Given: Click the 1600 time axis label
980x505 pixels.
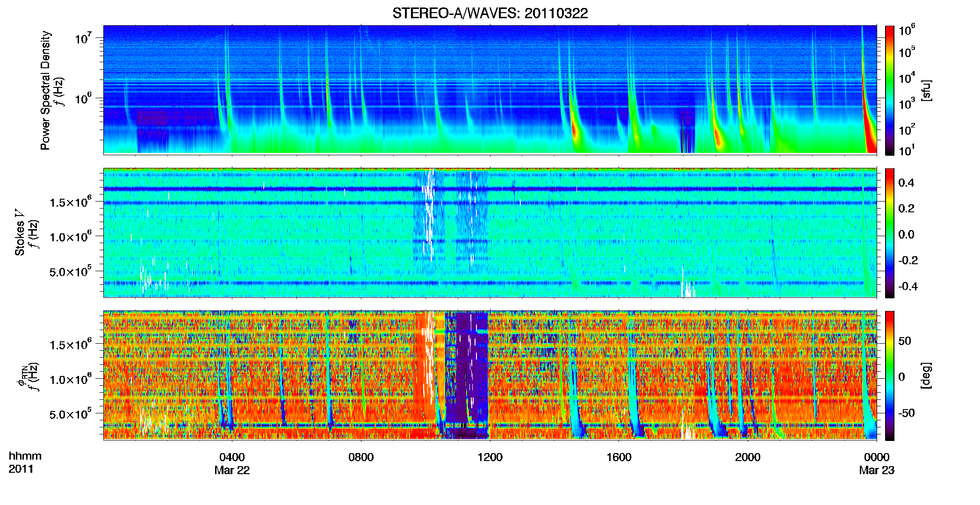Looking at the screenshot, I should coord(619,457).
